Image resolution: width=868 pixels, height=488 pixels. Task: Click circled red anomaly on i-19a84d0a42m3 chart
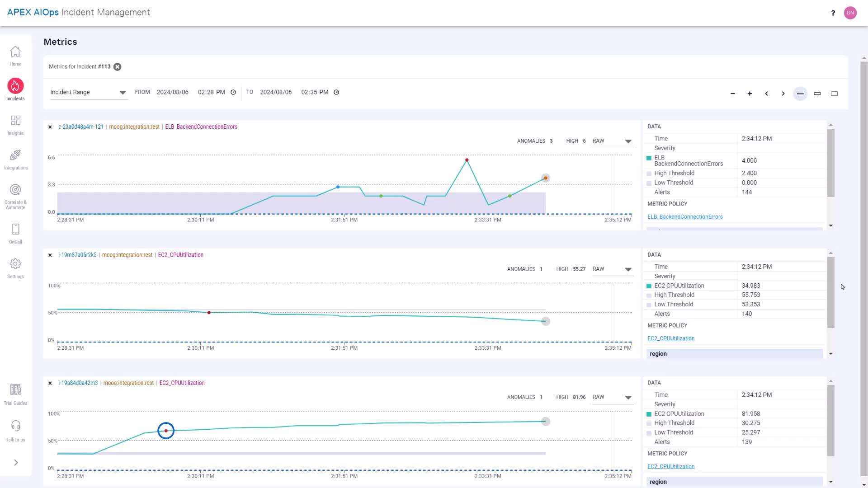pos(166,431)
